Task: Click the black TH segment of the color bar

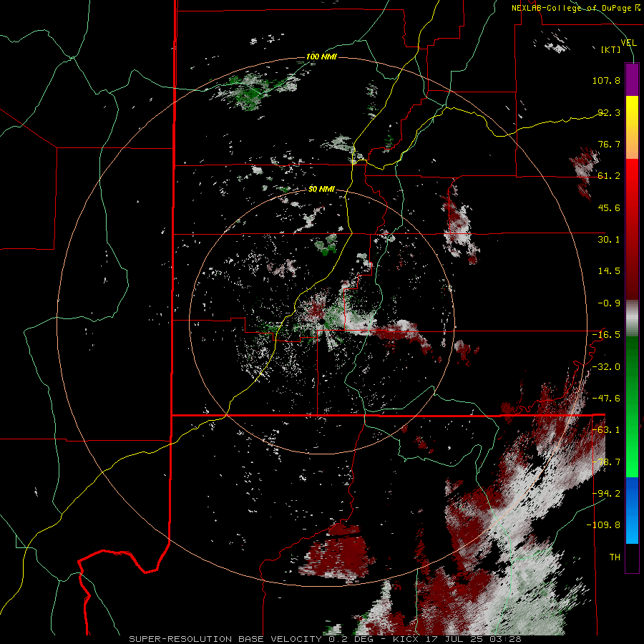Action: tap(632, 557)
